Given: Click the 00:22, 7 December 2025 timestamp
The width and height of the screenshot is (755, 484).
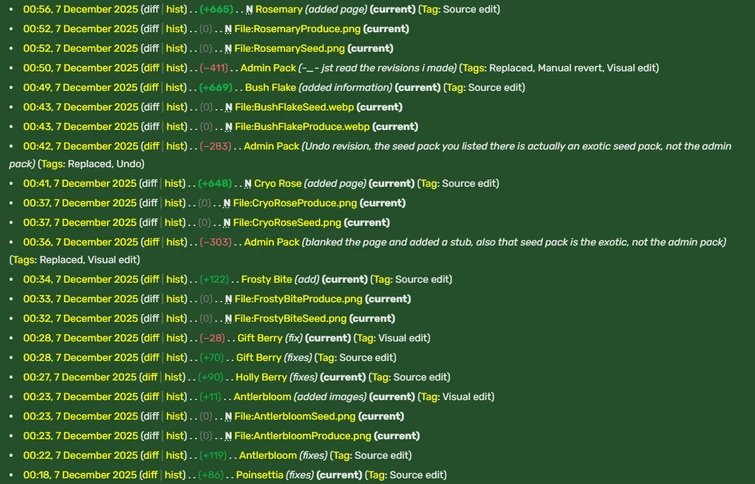Looking at the screenshot, I should (80, 456).
